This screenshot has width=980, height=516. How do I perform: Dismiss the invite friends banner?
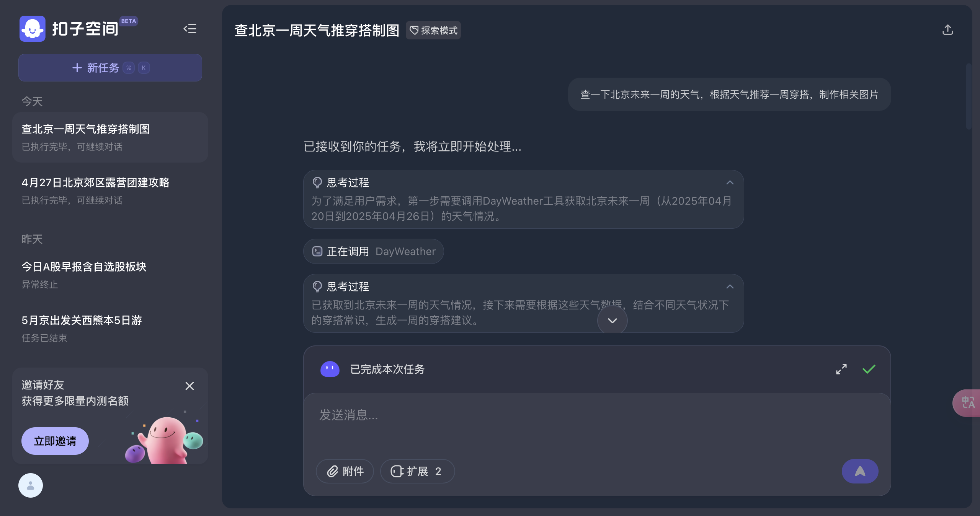click(x=189, y=386)
